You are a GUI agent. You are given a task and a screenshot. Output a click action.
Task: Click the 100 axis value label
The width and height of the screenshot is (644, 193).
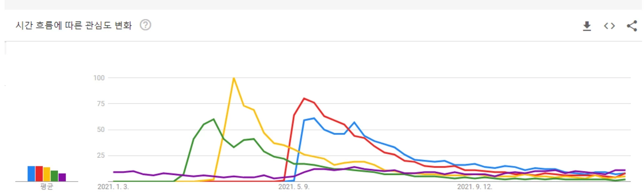[x=99, y=78]
